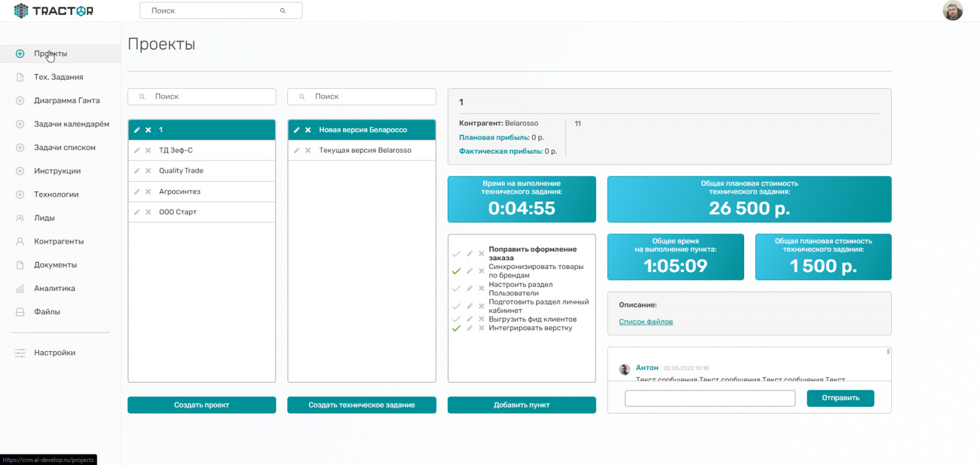This screenshot has width=980, height=465.
Task: Go to Тех. Задания in the sidebar
Action: click(60, 77)
